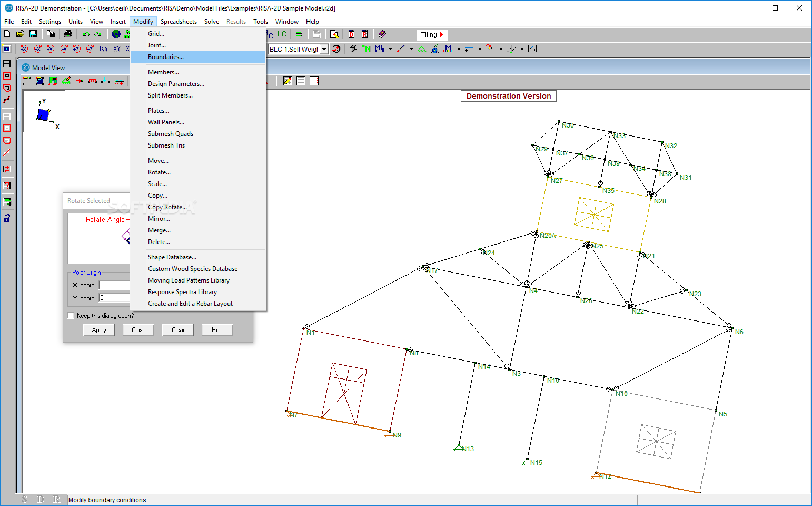Viewport: 812px width, 506px height.
Task: Click the Print icon
Action: coord(68,34)
